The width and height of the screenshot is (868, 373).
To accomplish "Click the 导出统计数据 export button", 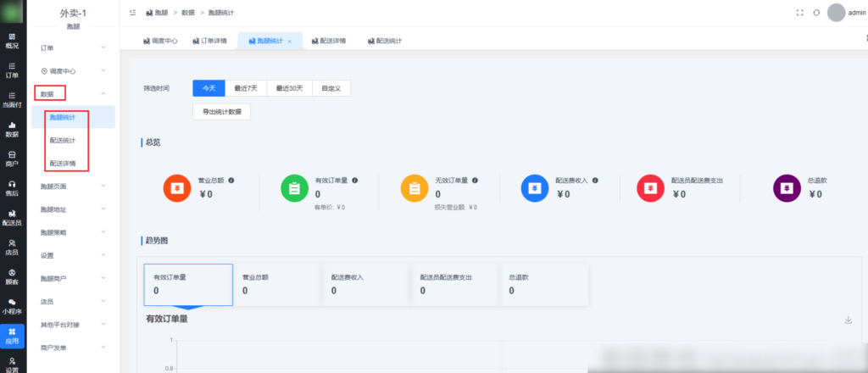I will pyautogui.click(x=221, y=112).
